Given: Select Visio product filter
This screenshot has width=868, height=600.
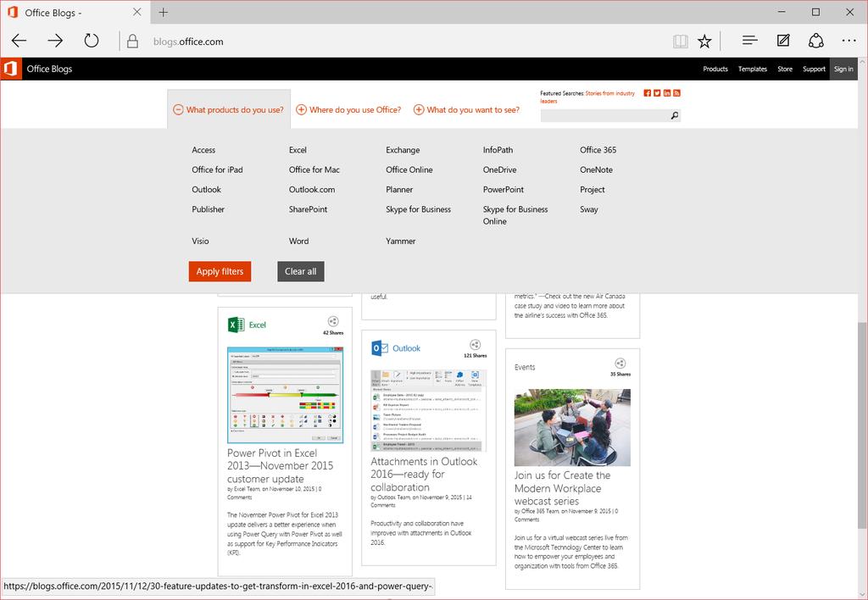Looking at the screenshot, I should click(x=200, y=242).
